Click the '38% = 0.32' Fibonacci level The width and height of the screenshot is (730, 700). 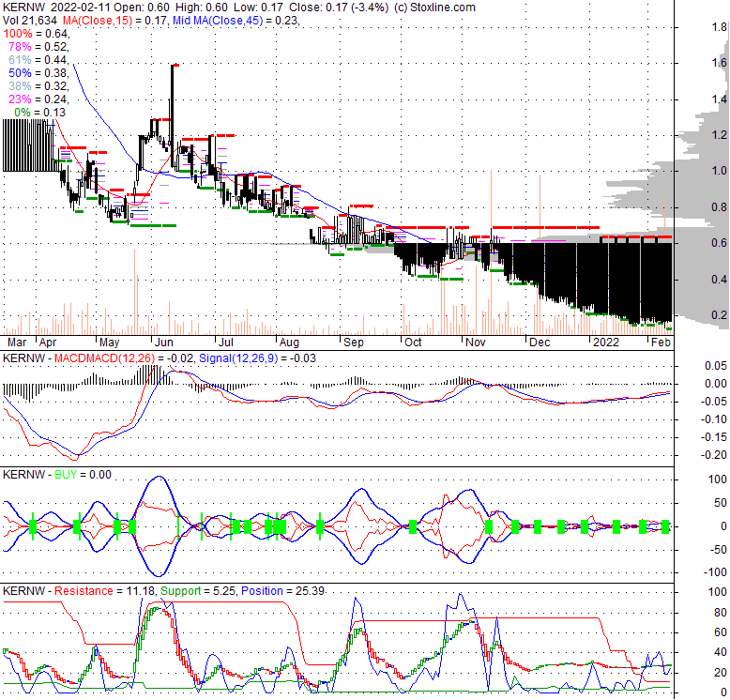coord(38,86)
